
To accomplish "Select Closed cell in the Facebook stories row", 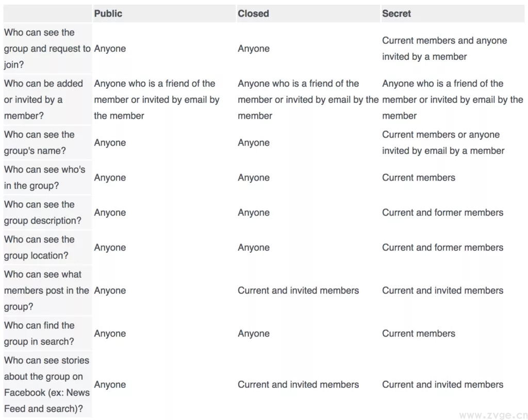I will coord(298,384).
